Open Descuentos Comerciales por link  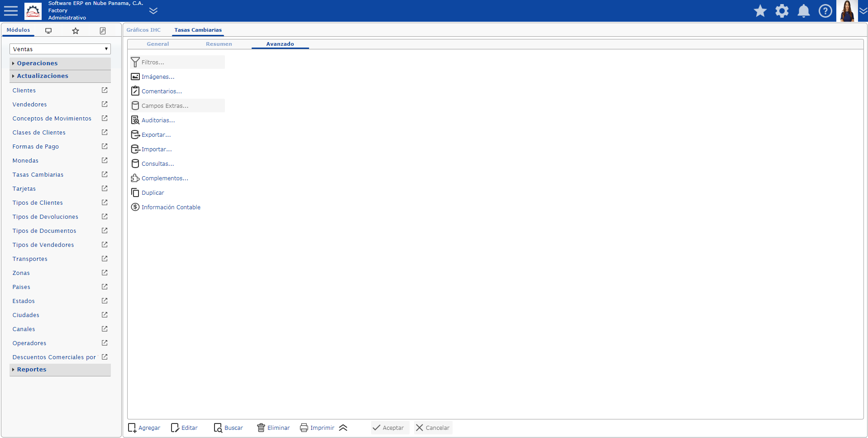point(54,357)
